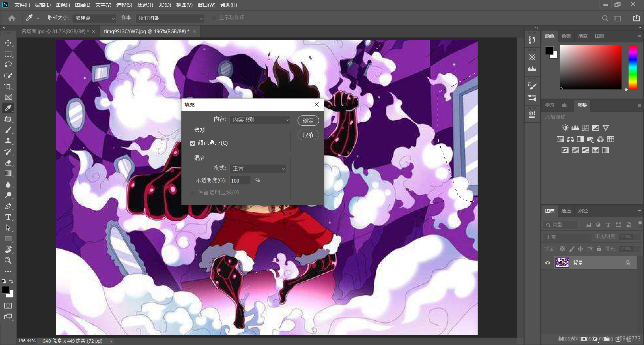644x345 pixels.
Task: Toggle Preserve Transparency checkbox
Action: point(193,193)
